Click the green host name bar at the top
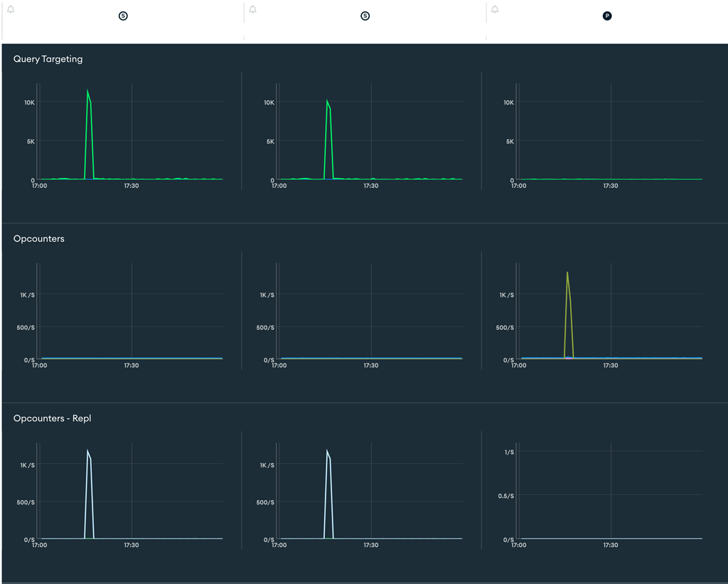The width and height of the screenshot is (728, 584). pos(366,30)
